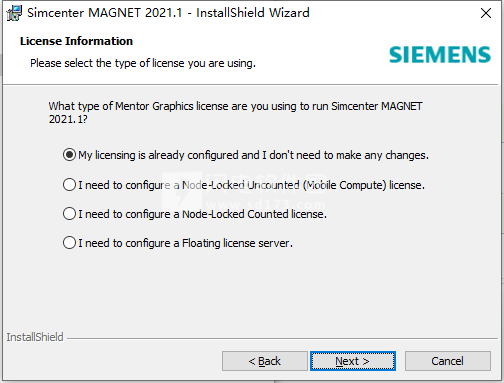Click the InstallShield label near the bottom

tap(35, 337)
